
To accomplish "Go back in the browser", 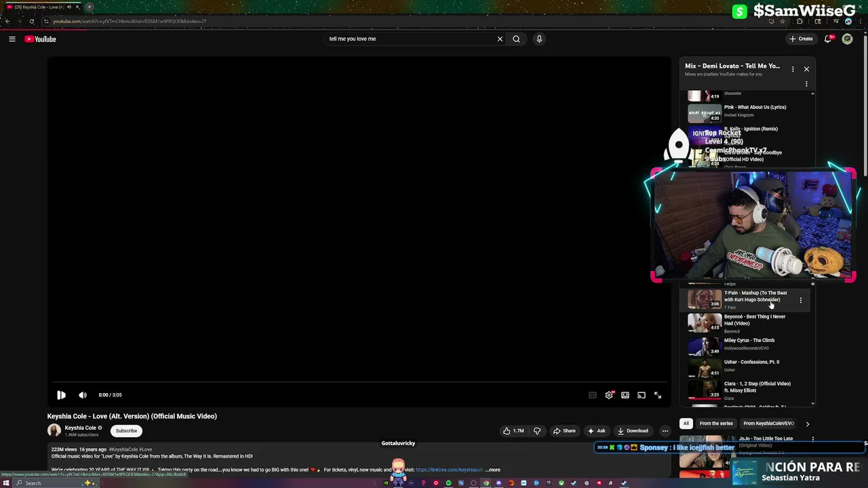I will [7, 21].
